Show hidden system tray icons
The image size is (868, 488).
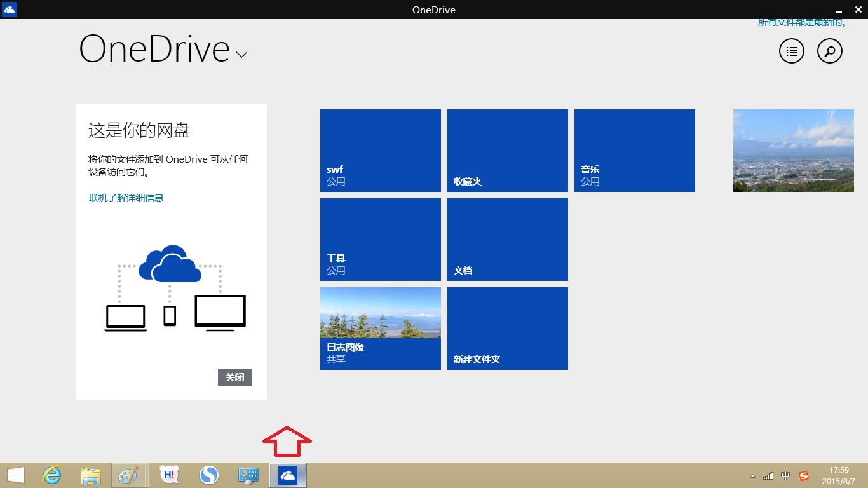click(x=753, y=476)
